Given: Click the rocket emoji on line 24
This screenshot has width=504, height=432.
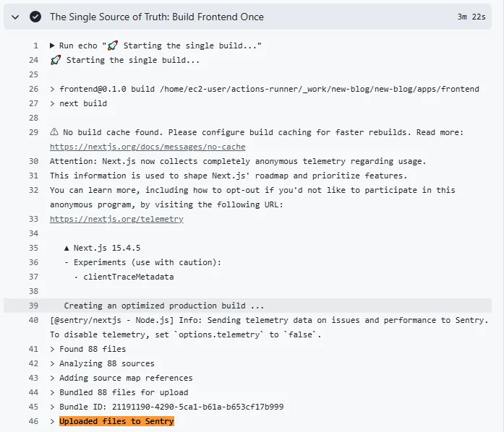Looking at the screenshot, I should click(x=55, y=60).
